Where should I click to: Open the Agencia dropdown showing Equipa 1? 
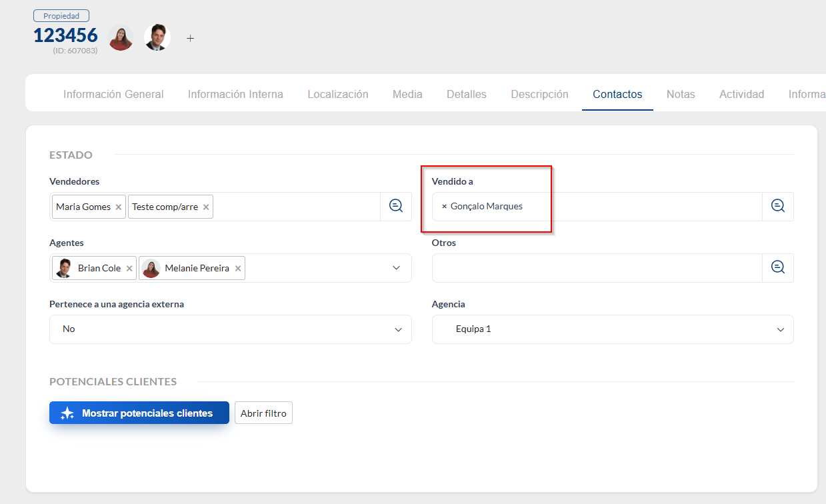coord(613,329)
